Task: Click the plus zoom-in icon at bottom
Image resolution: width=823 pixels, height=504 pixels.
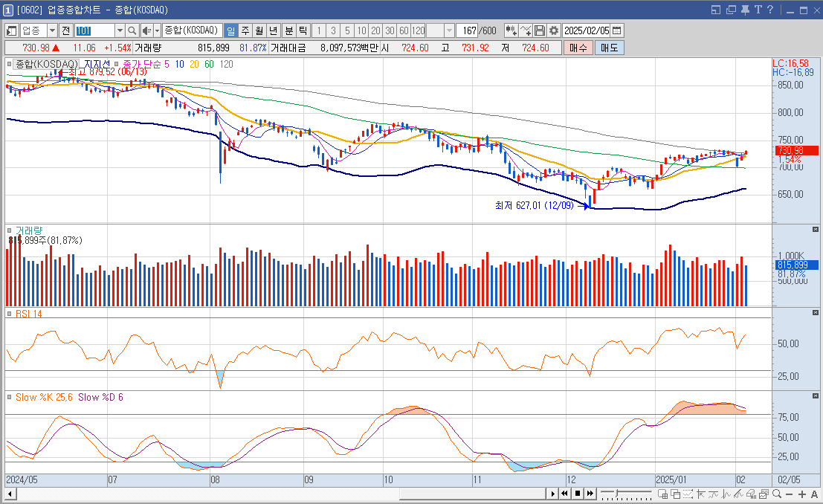Action: tap(802, 494)
